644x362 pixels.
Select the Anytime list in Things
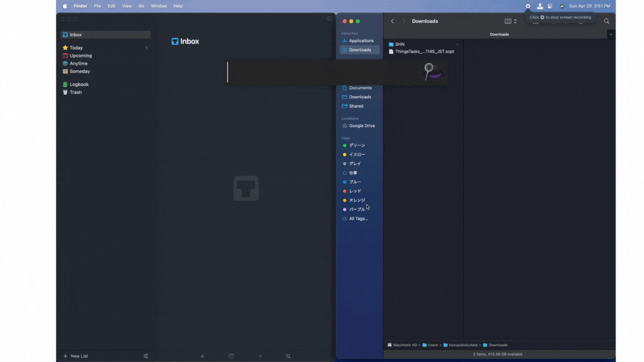(106, 64)
